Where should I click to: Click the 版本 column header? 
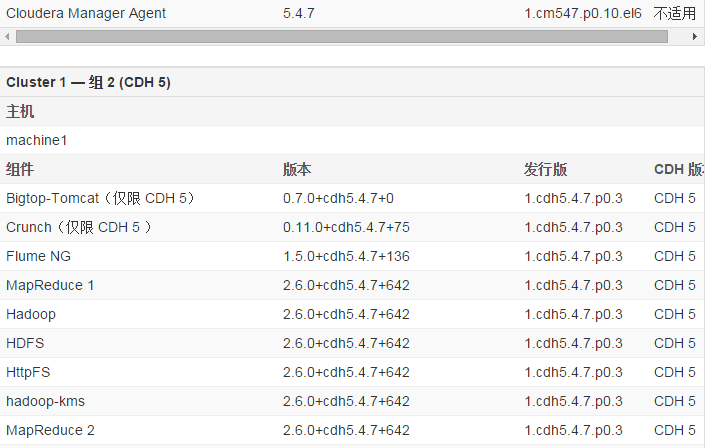297,170
